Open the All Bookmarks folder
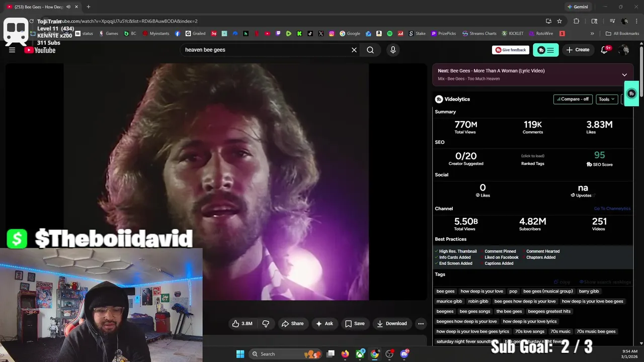The image size is (644, 362). click(x=622, y=34)
